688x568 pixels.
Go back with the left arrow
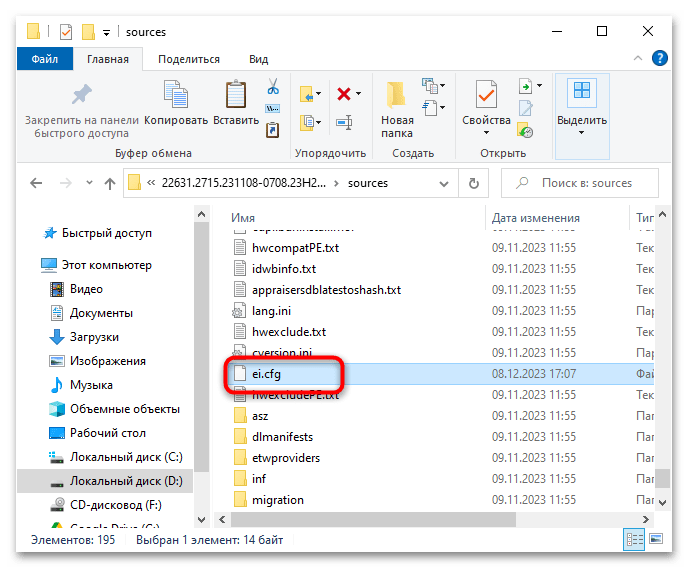tap(36, 183)
